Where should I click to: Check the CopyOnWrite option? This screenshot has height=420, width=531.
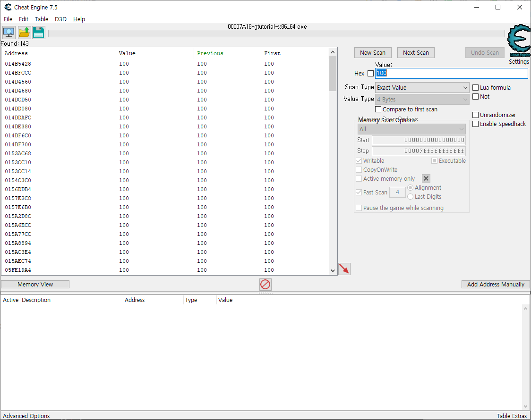point(359,170)
